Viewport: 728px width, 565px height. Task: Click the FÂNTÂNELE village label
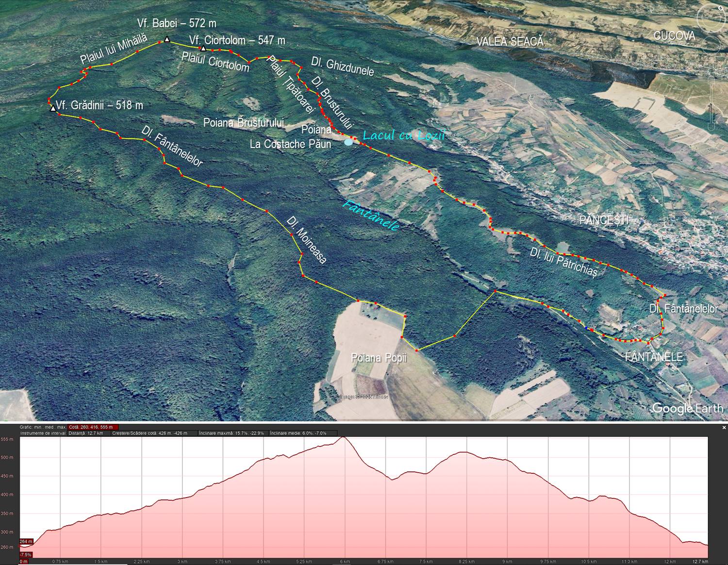654,357
